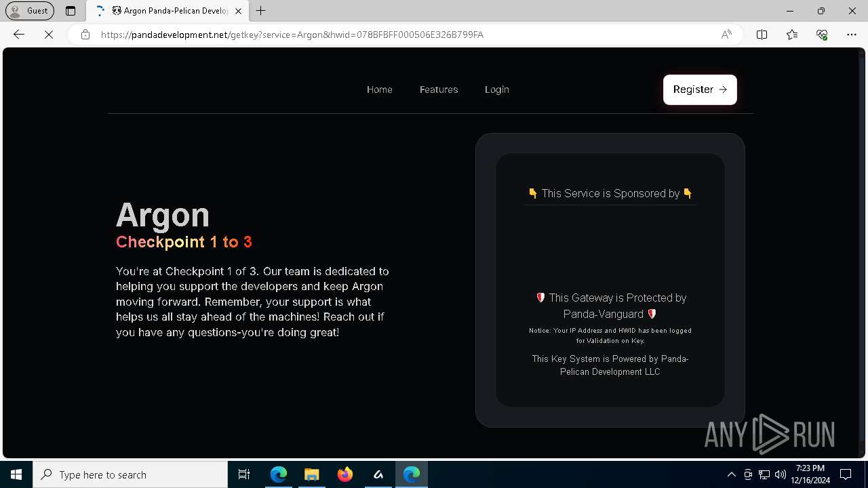Open Task View on taskbar

click(244, 474)
